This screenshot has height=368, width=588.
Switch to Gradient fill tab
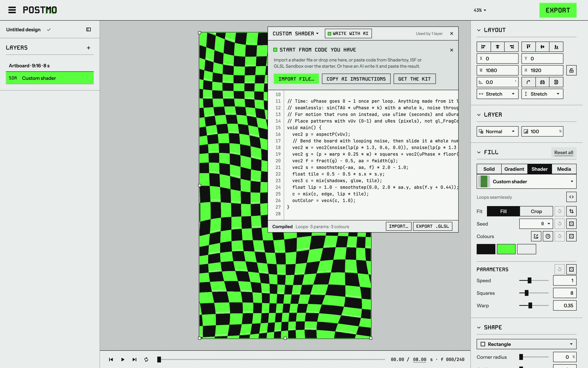[514, 169]
